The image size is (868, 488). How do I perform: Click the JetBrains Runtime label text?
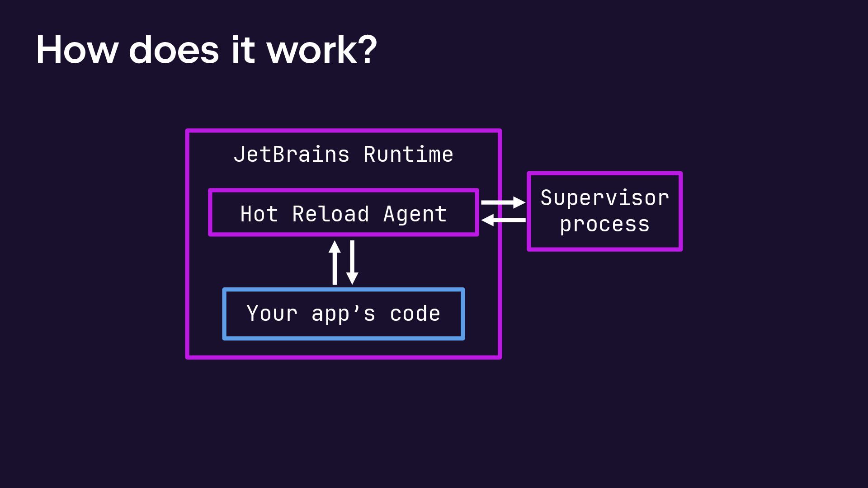(x=344, y=155)
